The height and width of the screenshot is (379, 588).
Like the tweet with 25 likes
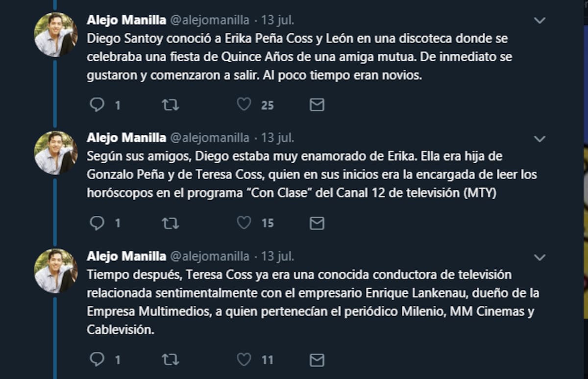[x=244, y=105]
